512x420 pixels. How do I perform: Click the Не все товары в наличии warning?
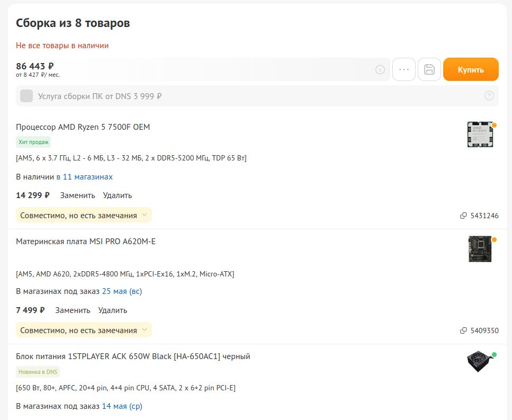[62, 46]
